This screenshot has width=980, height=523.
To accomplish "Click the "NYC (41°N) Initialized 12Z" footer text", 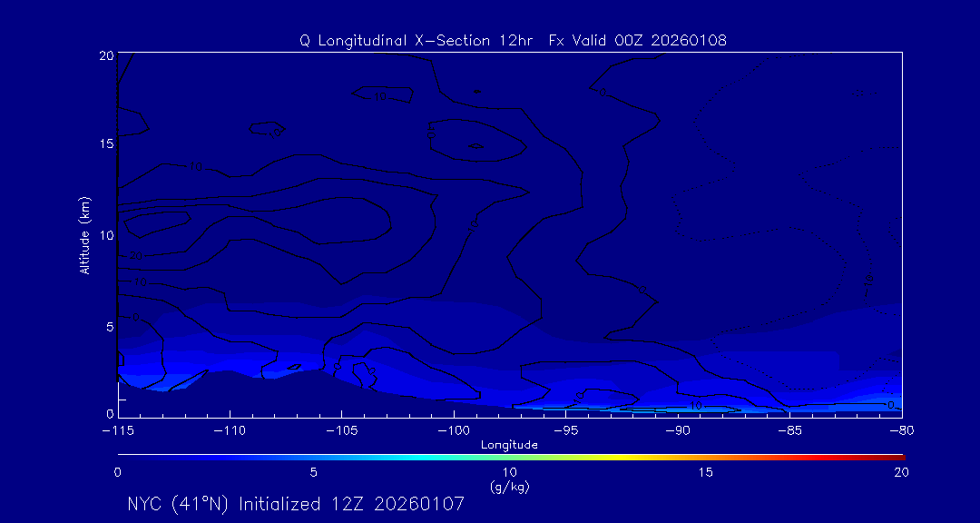I will tap(296, 504).
